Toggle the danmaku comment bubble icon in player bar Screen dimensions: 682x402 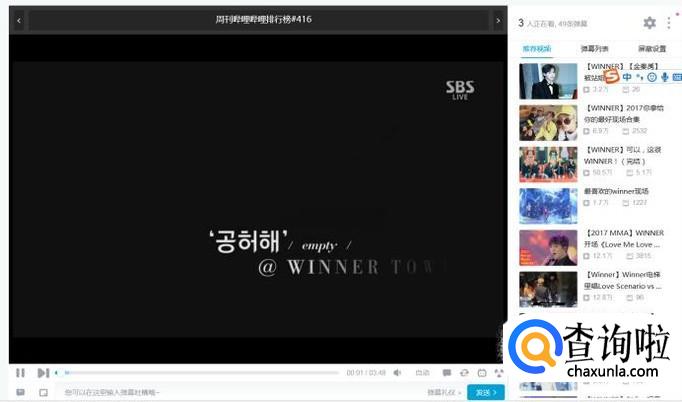coord(447,373)
